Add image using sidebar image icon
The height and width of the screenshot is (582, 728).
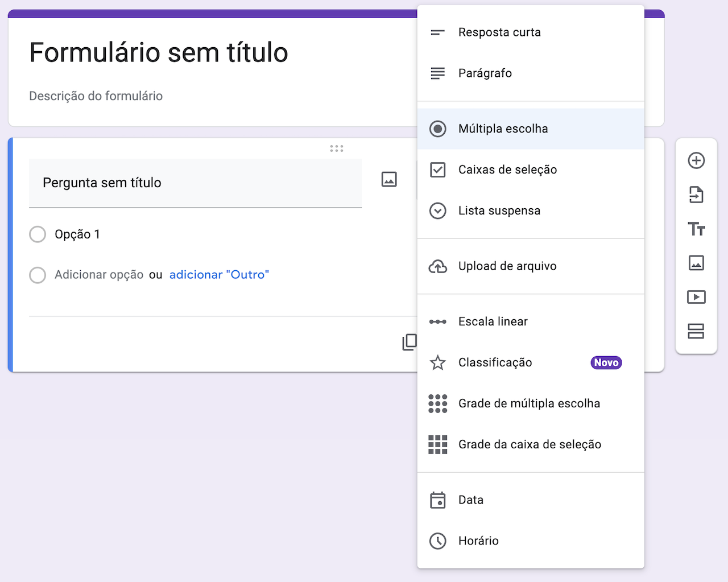(x=696, y=263)
